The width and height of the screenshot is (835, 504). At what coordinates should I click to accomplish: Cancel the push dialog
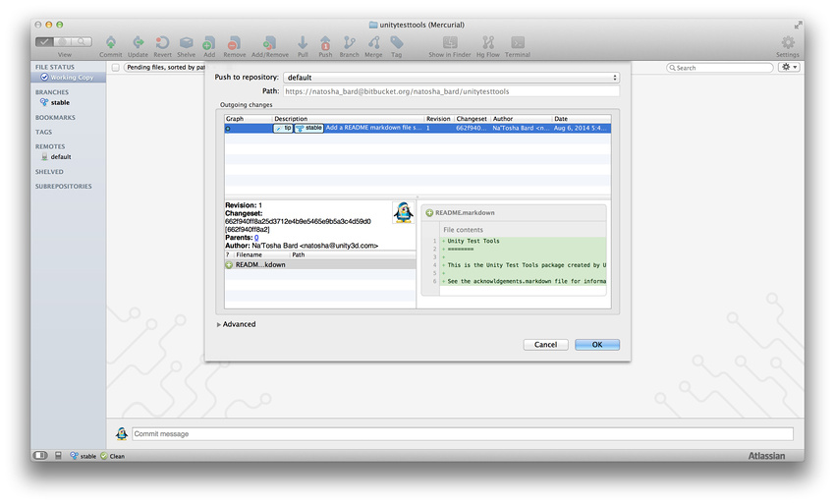tap(546, 345)
